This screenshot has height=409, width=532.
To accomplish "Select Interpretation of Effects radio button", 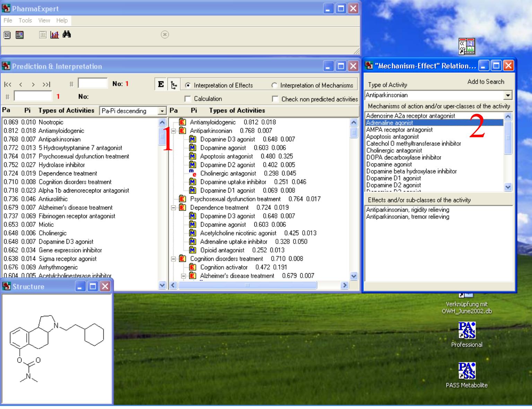I will pos(187,85).
